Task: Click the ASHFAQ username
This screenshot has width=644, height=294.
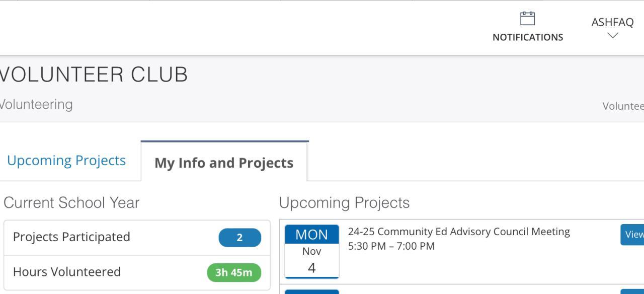Action: pos(612,22)
